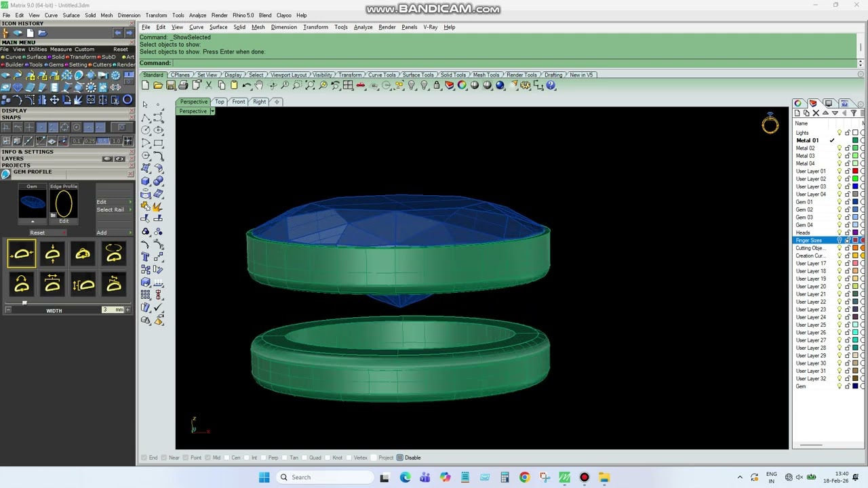Toggle the Near osnap checkbox

click(163, 457)
